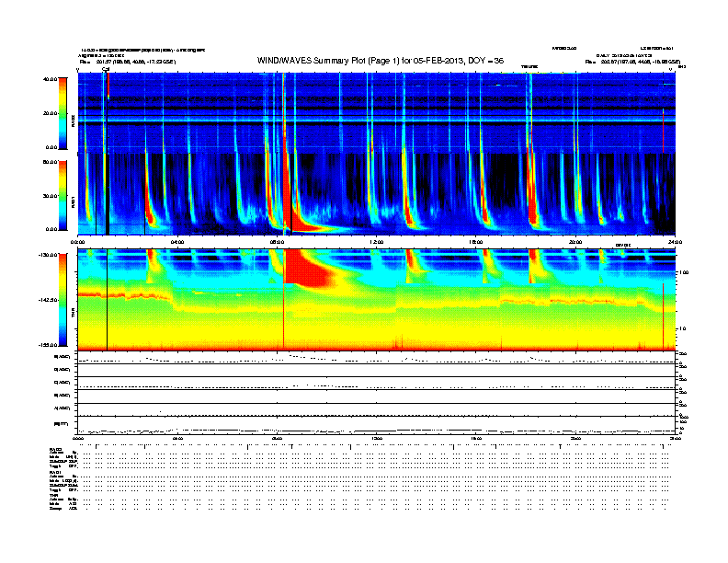Viewport: 728px width, 563px height.
Task: Click 00:00 label under RAD1 spectrogram
Action: pos(77,242)
